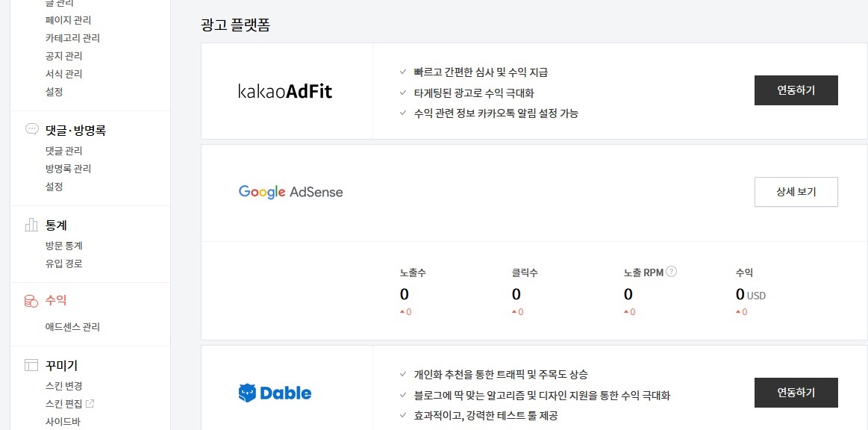The width and height of the screenshot is (868, 430).
Task: Select the 통계 section heading
Action: [56, 225]
